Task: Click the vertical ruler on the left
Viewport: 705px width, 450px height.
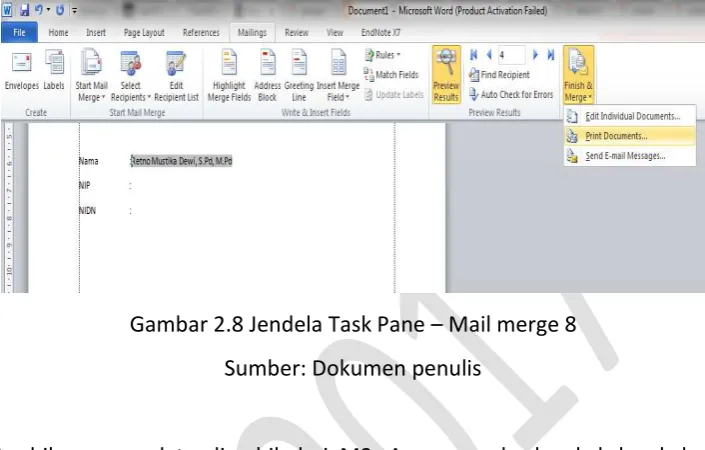Action: point(9,208)
